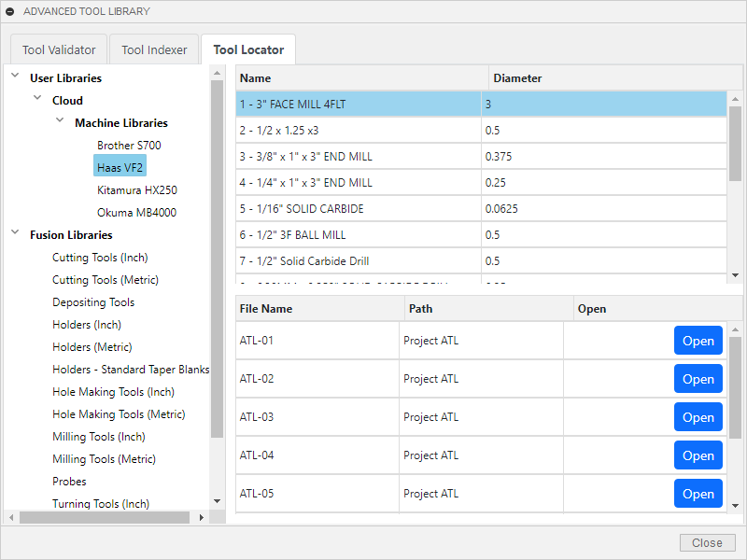Click Open for ATL-05

(x=698, y=494)
